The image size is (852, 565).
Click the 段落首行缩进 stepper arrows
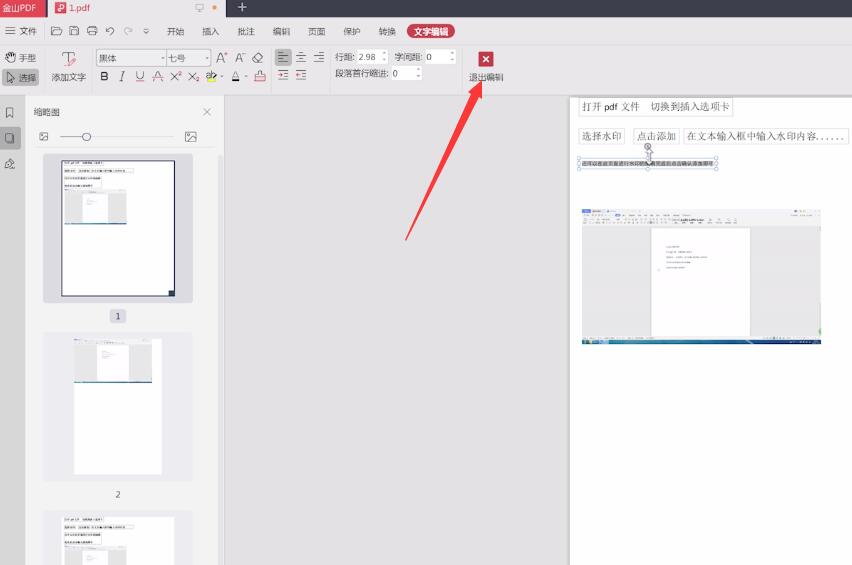pyautogui.click(x=418, y=73)
